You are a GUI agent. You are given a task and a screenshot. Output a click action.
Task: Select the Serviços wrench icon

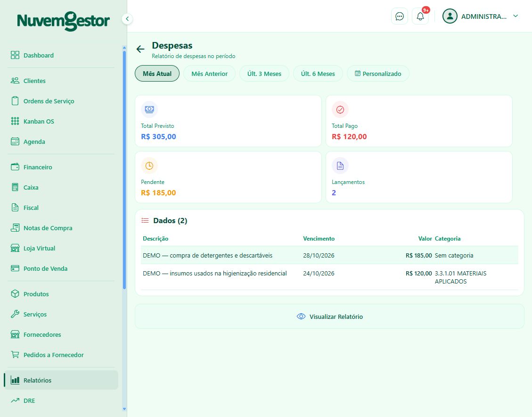click(x=15, y=314)
